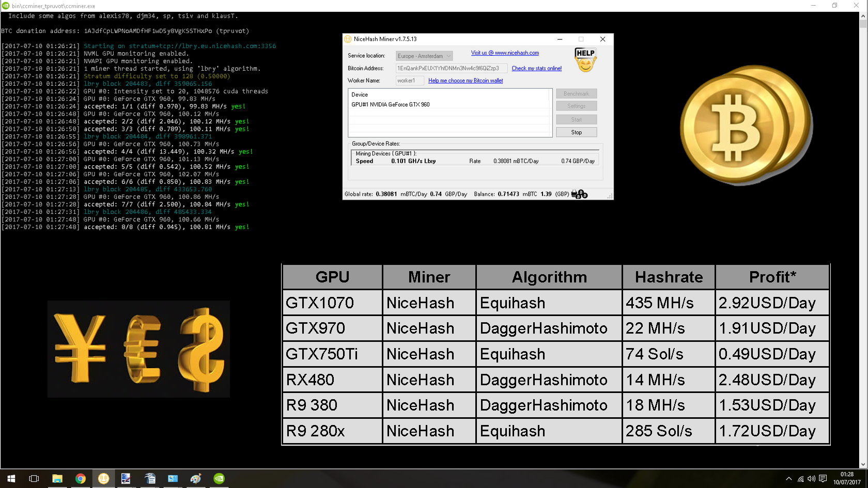Click the Algorithm column header
This screenshot has width=868, height=488.
[549, 277]
